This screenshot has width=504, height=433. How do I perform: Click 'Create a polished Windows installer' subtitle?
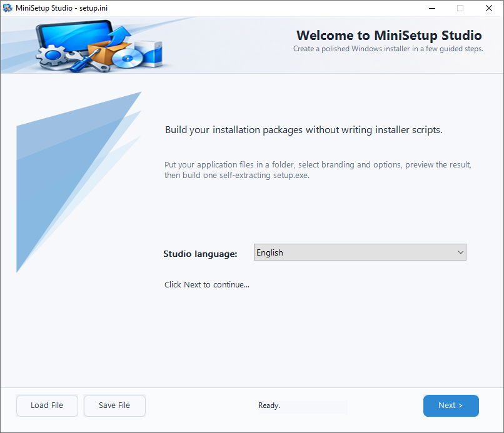(388, 49)
